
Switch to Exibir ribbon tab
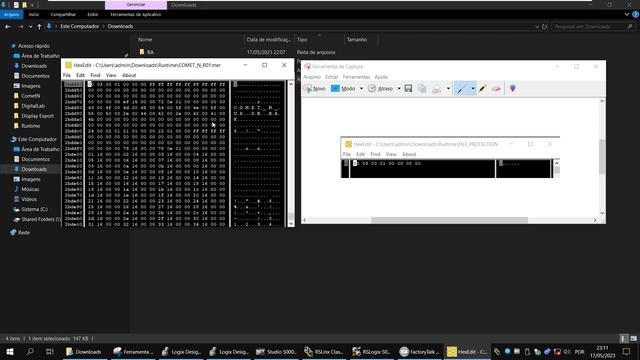[93, 14]
